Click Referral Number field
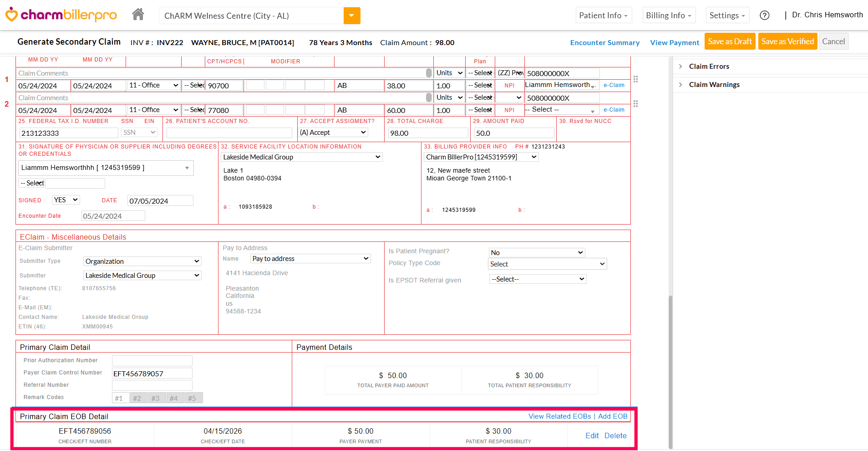The width and height of the screenshot is (868, 451). [152, 385]
